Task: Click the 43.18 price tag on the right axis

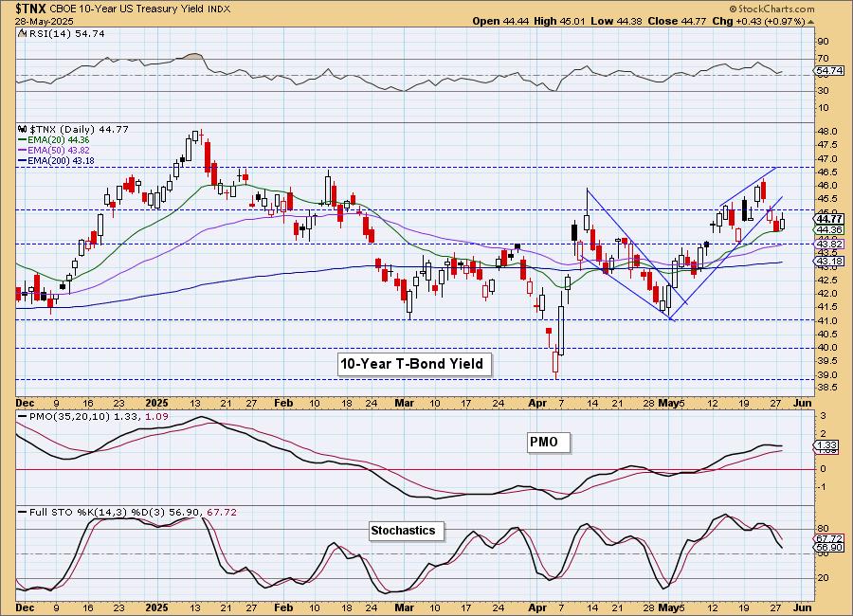Action: 829,262
